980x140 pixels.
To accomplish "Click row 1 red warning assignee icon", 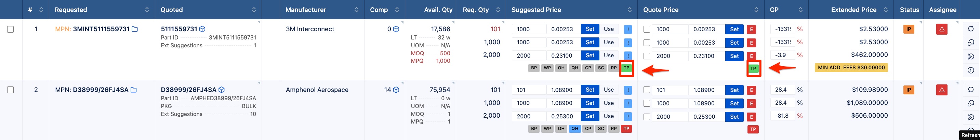I will 942,29.
